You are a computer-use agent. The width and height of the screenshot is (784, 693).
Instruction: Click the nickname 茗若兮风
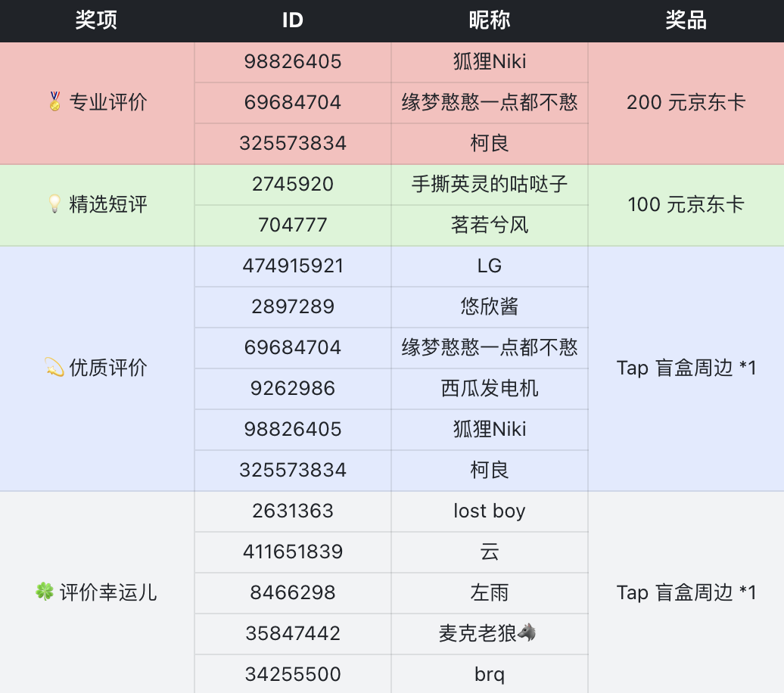tap(489, 225)
